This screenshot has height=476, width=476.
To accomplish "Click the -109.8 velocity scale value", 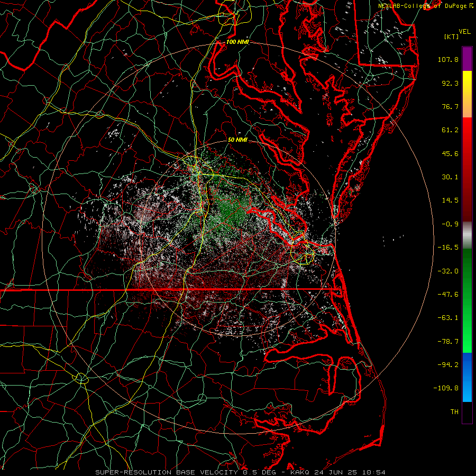I will tap(446, 388).
